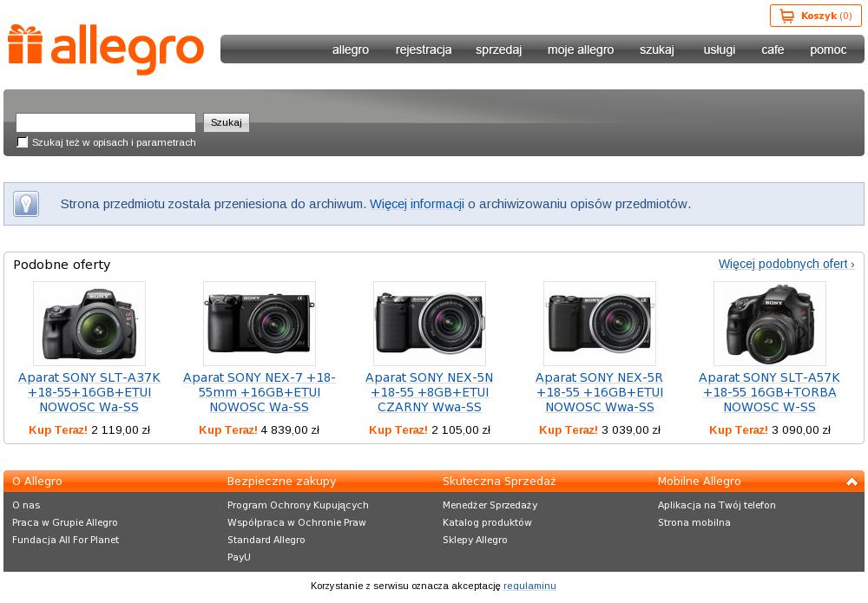Click the Szukaj search button
Viewport: 868px width, 603px height.
pyautogui.click(x=227, y=122)
